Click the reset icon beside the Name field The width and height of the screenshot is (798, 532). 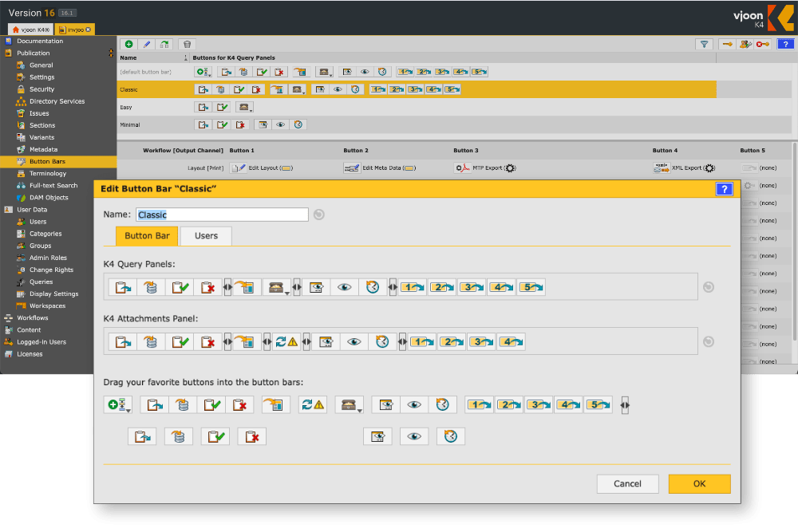pos(319,215)
